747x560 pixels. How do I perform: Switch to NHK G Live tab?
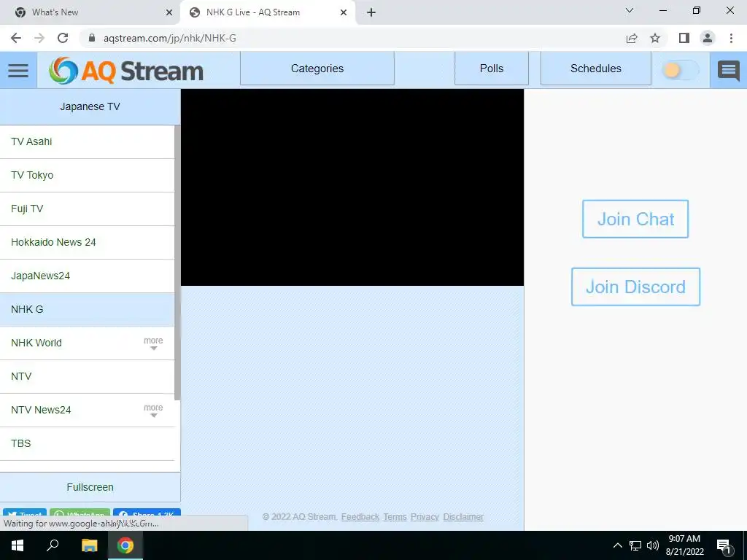tap(268, 12)
